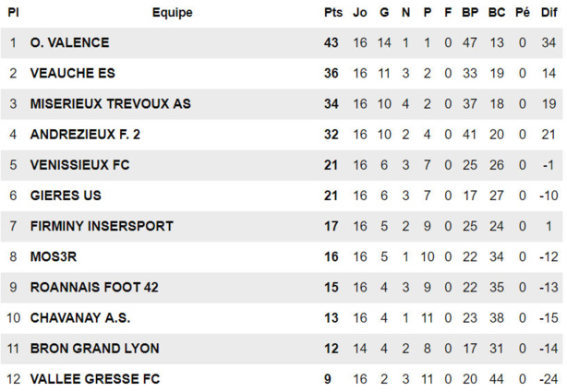Screen dimensions: 567x392
Task: Click the Pts column header
Action: pos(332,13)
